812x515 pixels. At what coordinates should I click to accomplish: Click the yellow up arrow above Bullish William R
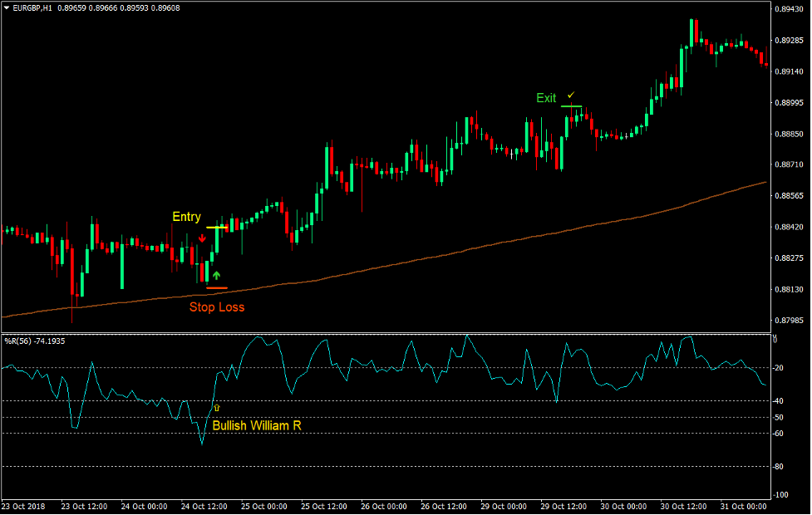pos(218,409)
